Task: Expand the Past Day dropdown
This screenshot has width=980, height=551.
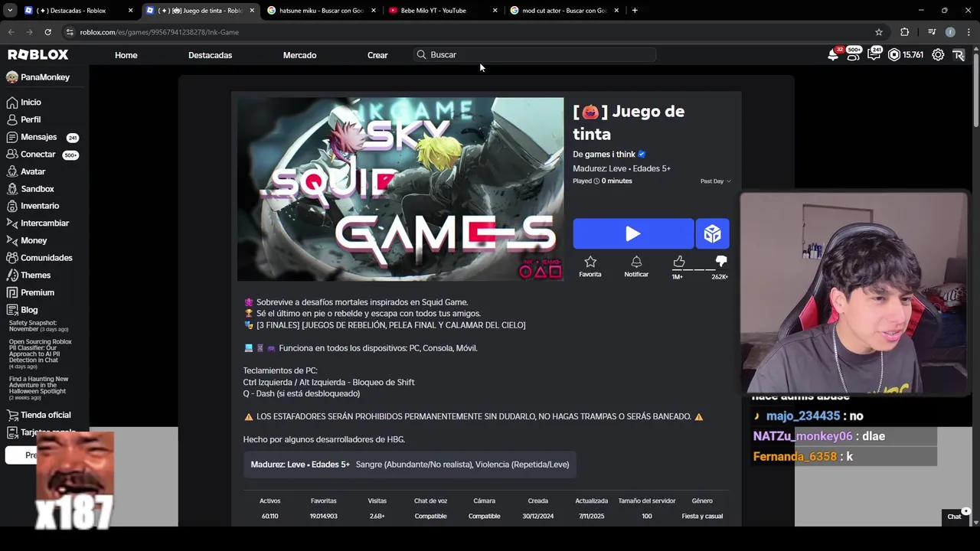Action: click(x=716, y=181)
